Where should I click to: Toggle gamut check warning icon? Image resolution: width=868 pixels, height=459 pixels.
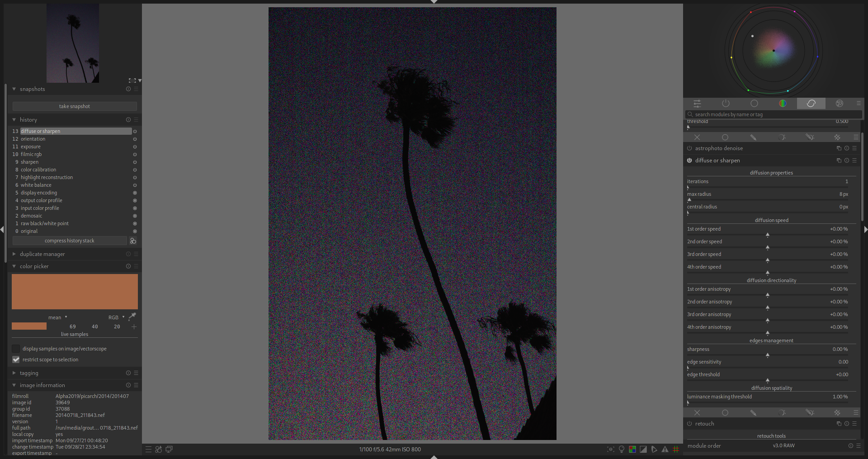pos(665,450)
